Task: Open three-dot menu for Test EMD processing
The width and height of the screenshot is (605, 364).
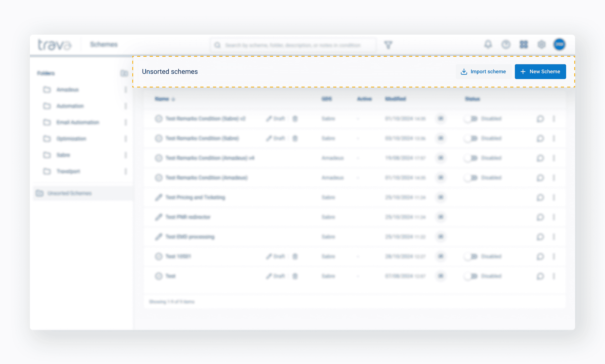Action: [554, 237]
